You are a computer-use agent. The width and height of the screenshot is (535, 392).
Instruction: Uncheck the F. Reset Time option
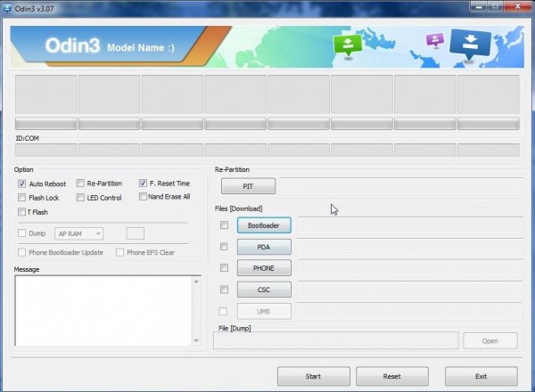pyautogui.click(x=143, y=183)
